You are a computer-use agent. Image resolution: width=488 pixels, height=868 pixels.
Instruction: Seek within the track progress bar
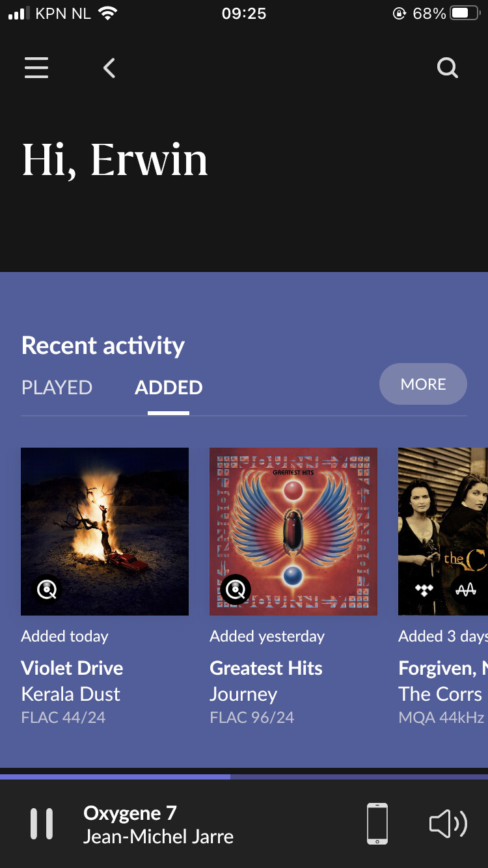[244, 776]
